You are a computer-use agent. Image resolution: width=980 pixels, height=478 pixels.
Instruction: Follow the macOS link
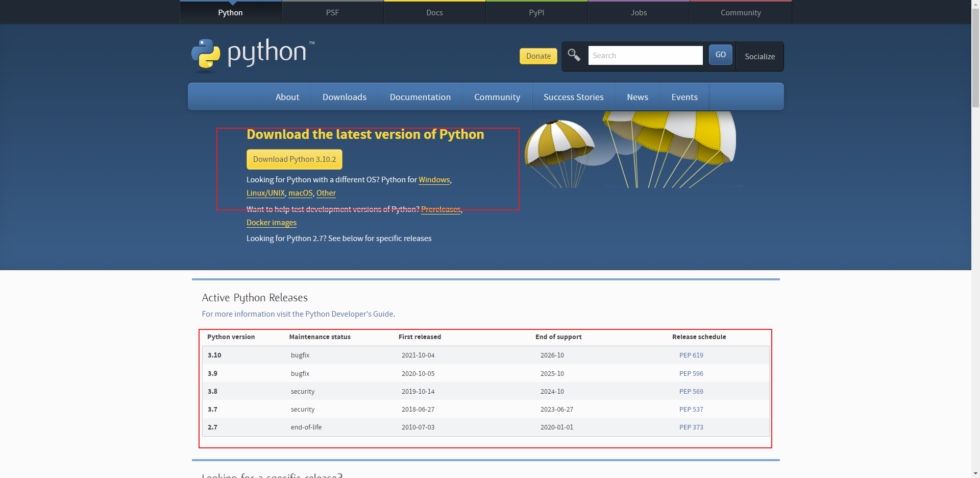point(301,193)
